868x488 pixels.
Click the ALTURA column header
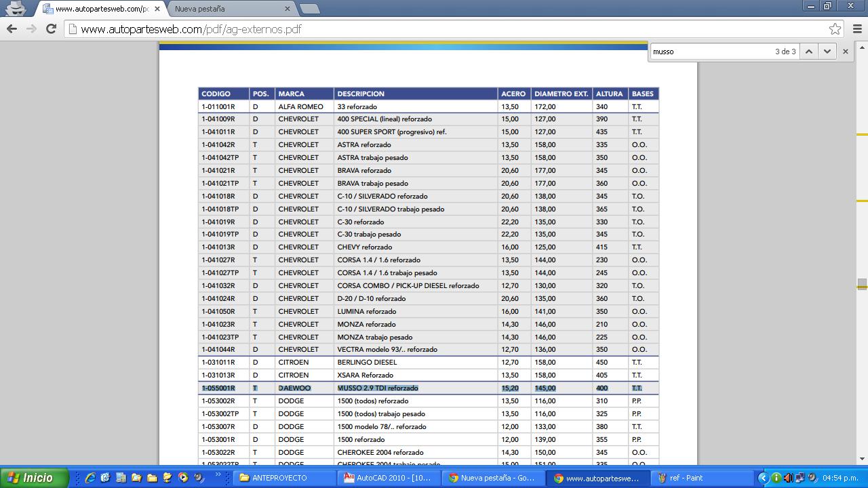610,94
